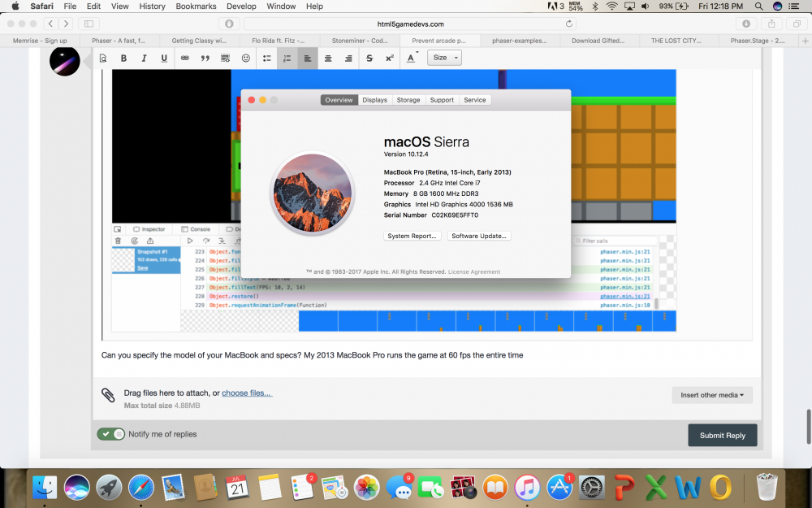Open Spotlight search in the menu bar
812x508 pixels.
(x=758, y=7)
